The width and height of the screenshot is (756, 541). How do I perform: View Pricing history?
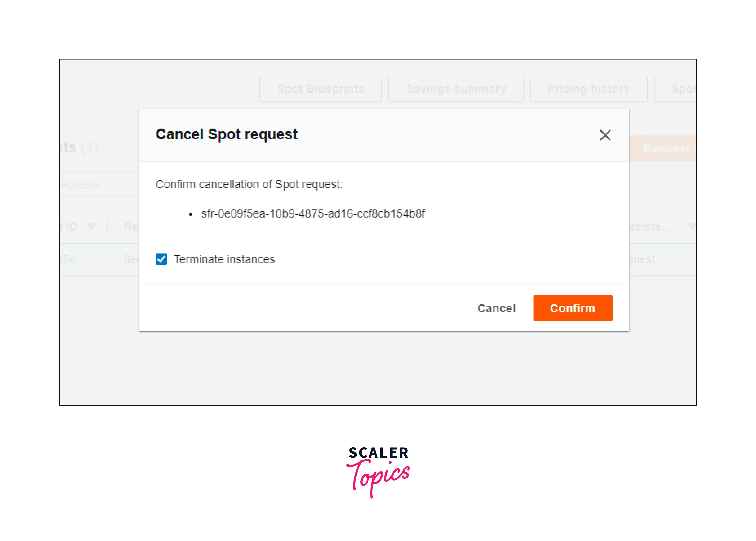pyautogui.click(x=589, y=89)
